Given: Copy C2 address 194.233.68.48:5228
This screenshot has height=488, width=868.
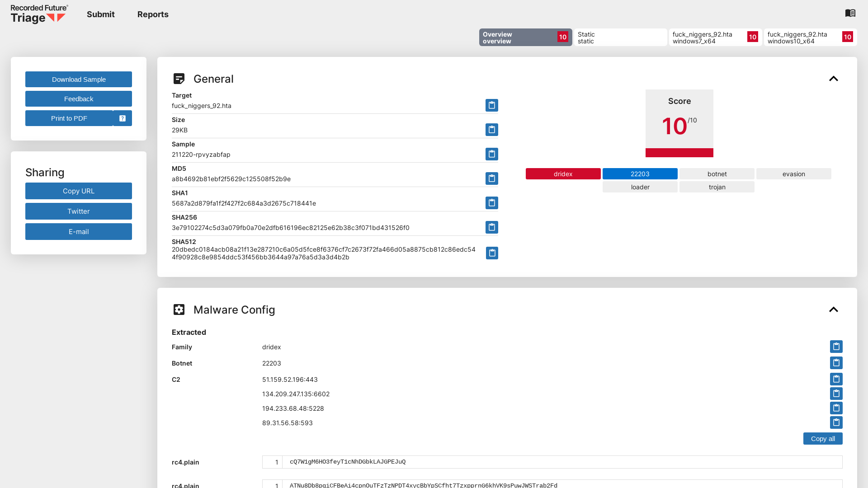Looking at the screenshot, I should (x=836, y=408).
